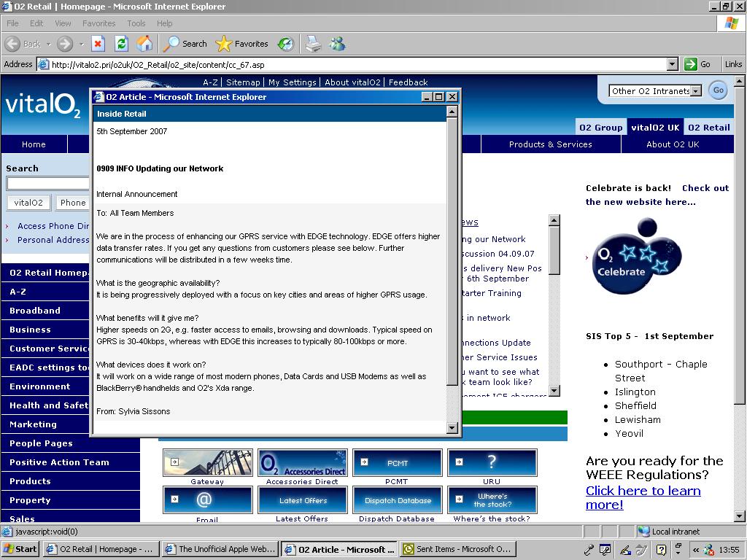Click Email @ tile

pos(208,499)
